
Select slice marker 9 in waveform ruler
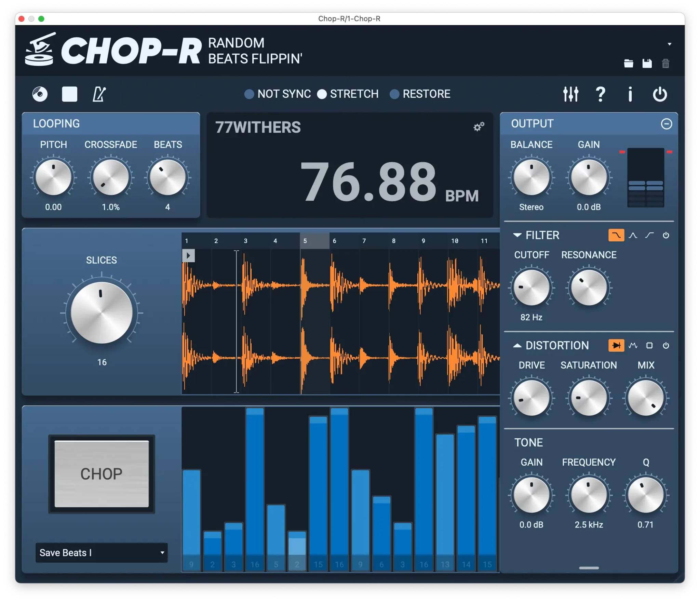tap(433, 241)
